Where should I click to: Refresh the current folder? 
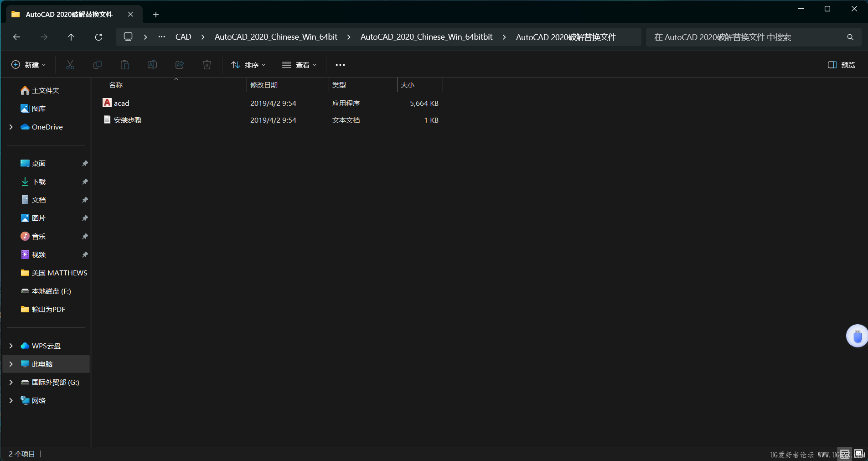pos(98,37)
